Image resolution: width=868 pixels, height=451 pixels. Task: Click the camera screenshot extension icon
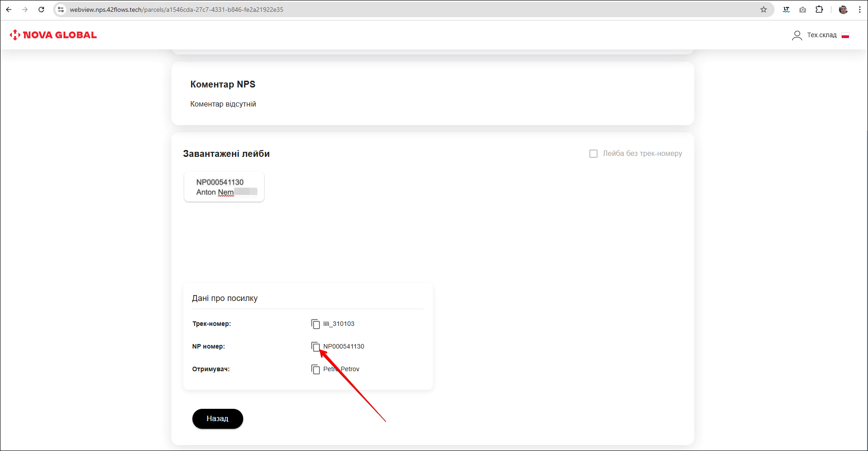tap(803, 10)
